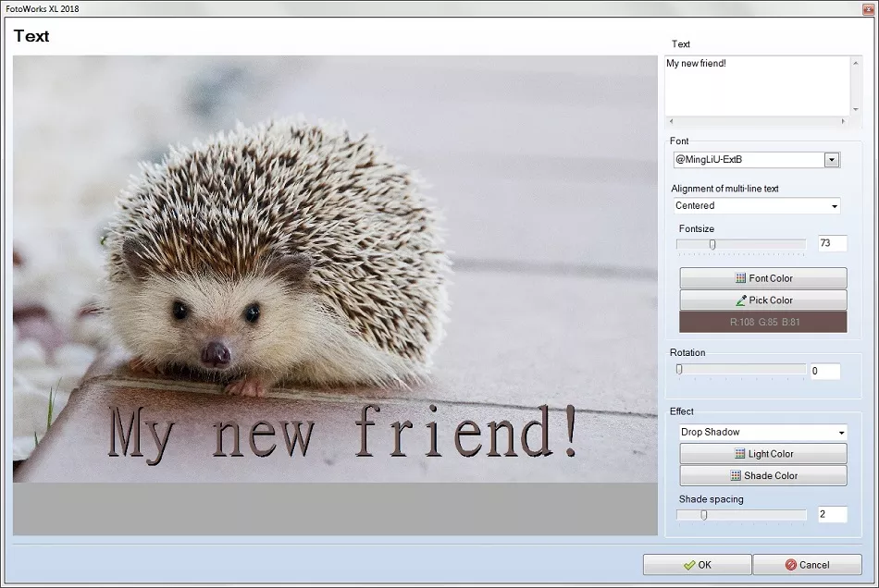This screenshot has width=879, height=588.
Task: Click the Shade spacing slider handle
Action: tap(704, 515)
